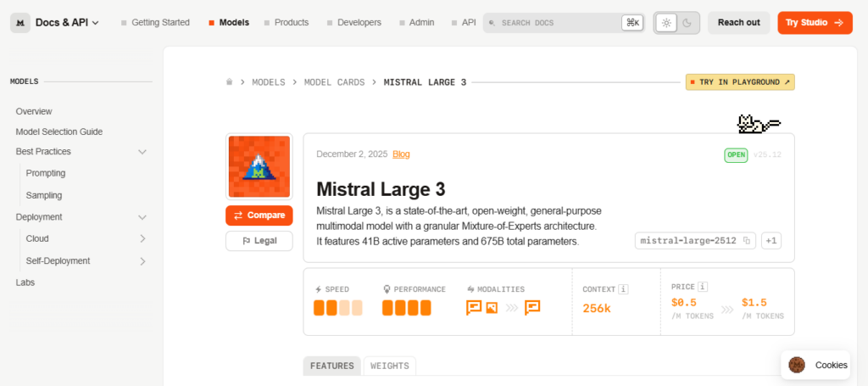Viewport: 868px width, 386px height.
Task: Open the Docs & API dropdown
Action: [x=67, y=23]
